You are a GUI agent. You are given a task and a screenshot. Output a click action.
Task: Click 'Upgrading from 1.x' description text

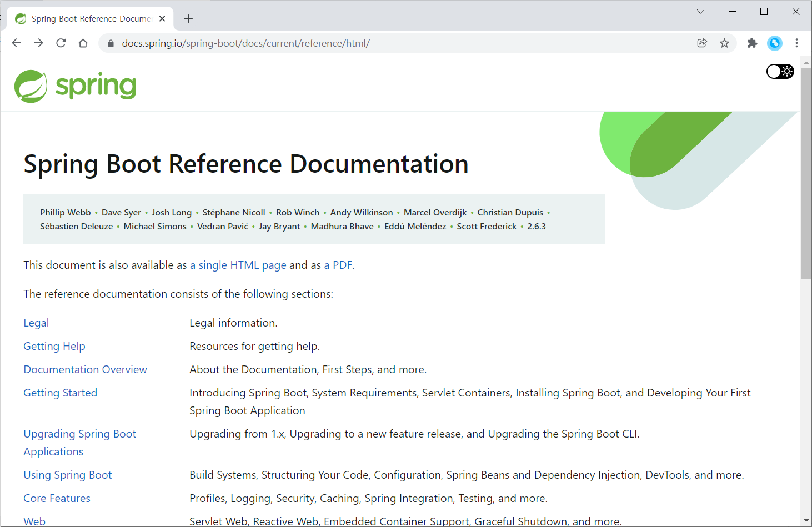(x=414, y=434)
